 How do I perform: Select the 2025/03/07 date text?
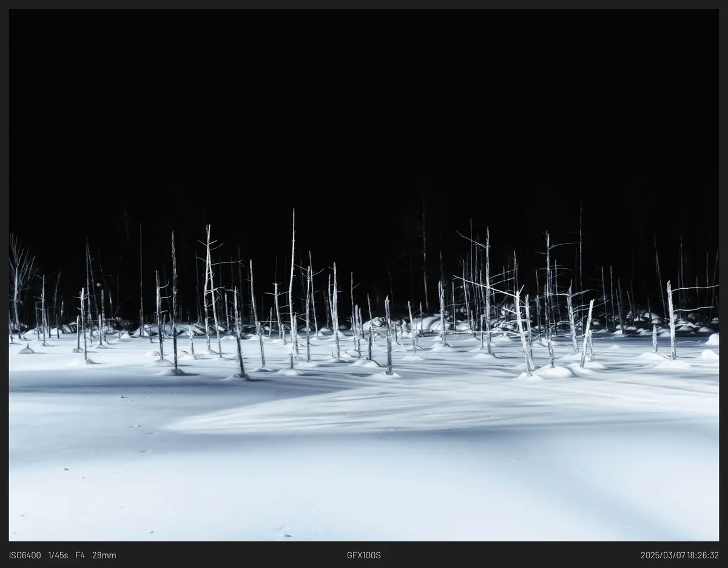[x=662, y=555]
